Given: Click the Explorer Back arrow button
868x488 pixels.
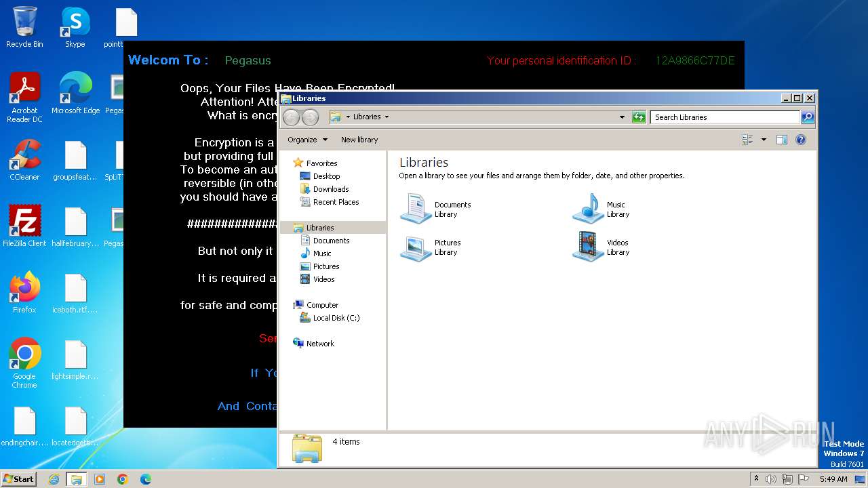Looking at the screenshot, I should [291, 117].
